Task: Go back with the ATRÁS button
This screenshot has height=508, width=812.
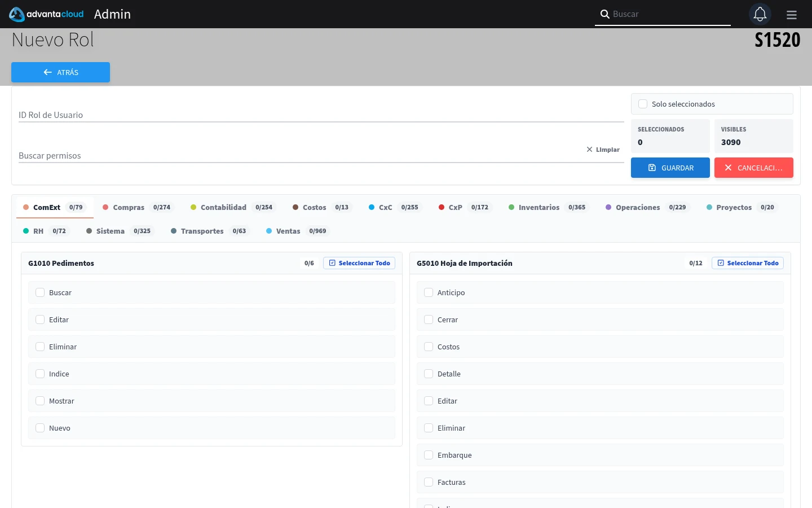Action: [x=60, y=72]
